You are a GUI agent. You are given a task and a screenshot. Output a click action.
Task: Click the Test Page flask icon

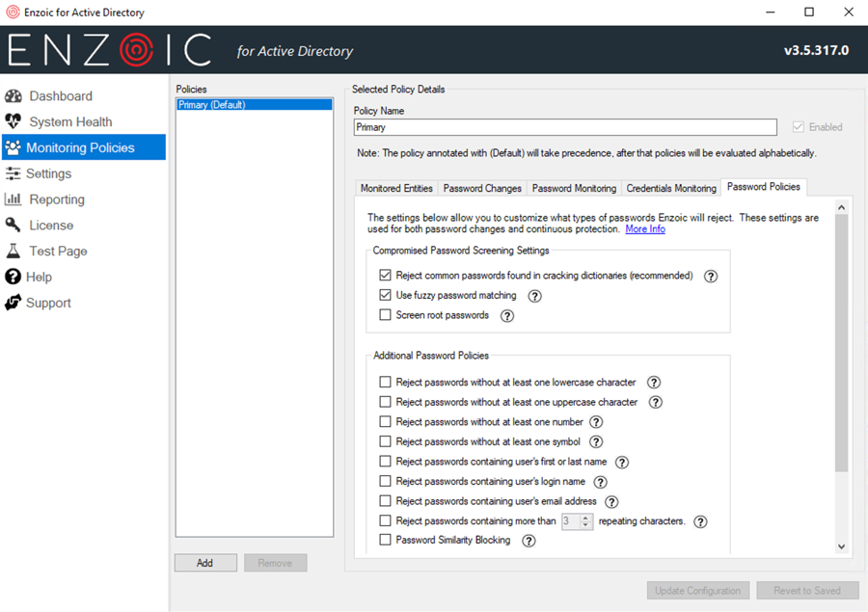click(x=14, y=252)
